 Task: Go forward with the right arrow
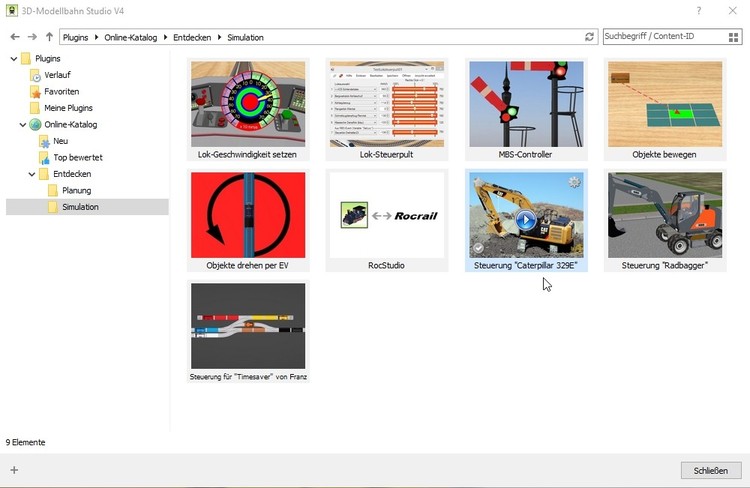[x=32, y=37]
